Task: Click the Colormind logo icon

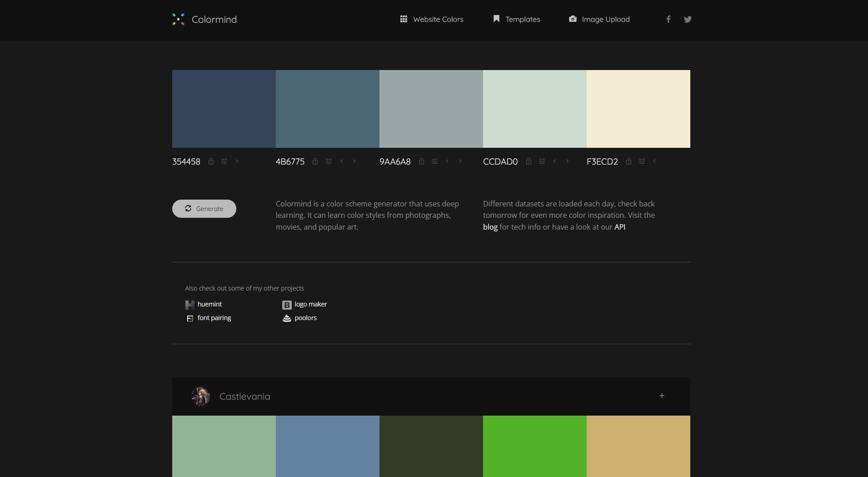Action: tap(178, 19)
